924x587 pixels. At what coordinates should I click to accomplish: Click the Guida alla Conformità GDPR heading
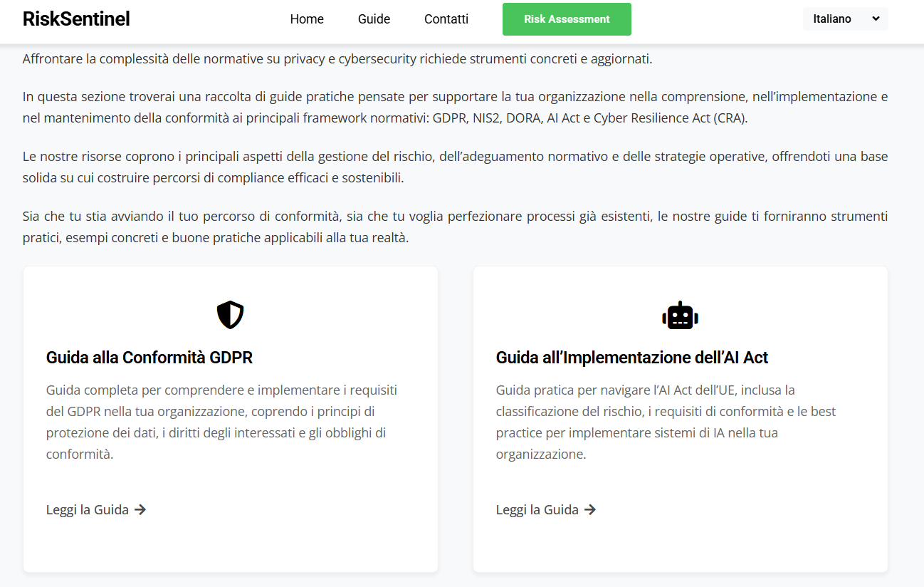pos(149,357)
